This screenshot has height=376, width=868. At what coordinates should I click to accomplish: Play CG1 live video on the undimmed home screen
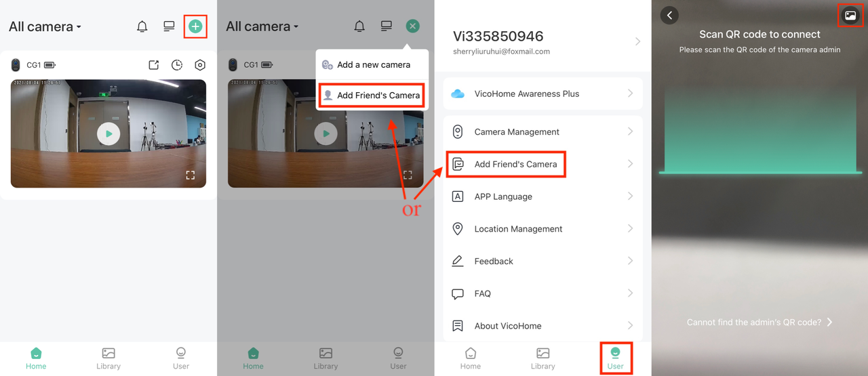pos(108,133)
